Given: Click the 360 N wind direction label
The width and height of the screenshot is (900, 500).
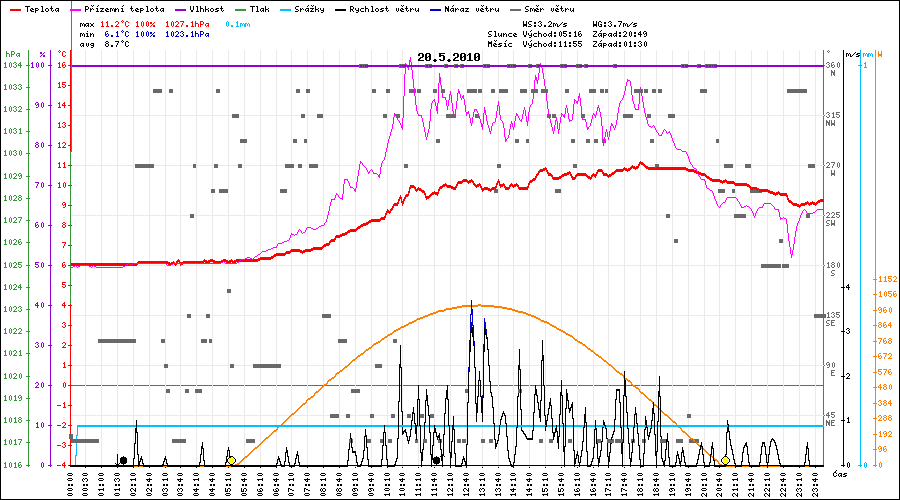Looking at the screenshot, I should pyautogui.click(x=833, y=69).
